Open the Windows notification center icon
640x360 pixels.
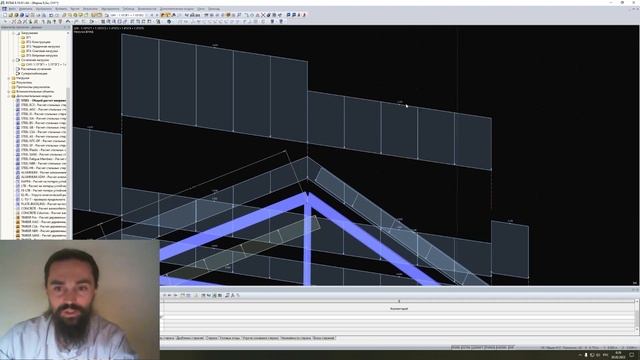632,355
